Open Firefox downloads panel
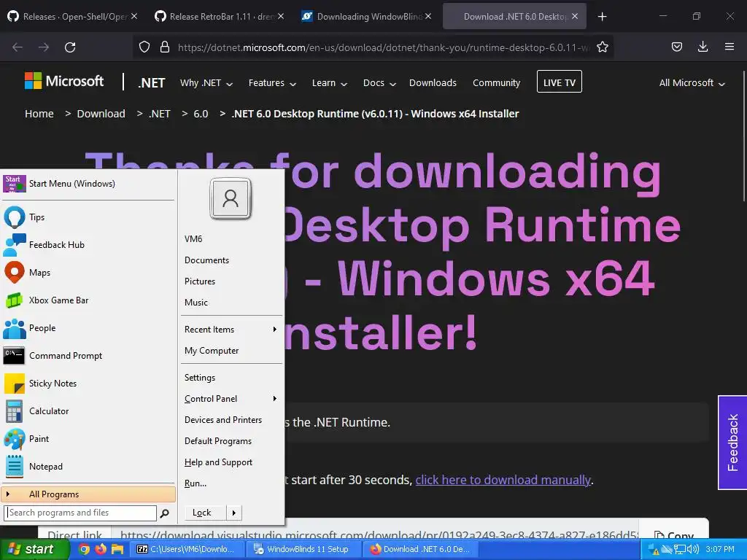The image size is (747, 560). tap(703, 47)
